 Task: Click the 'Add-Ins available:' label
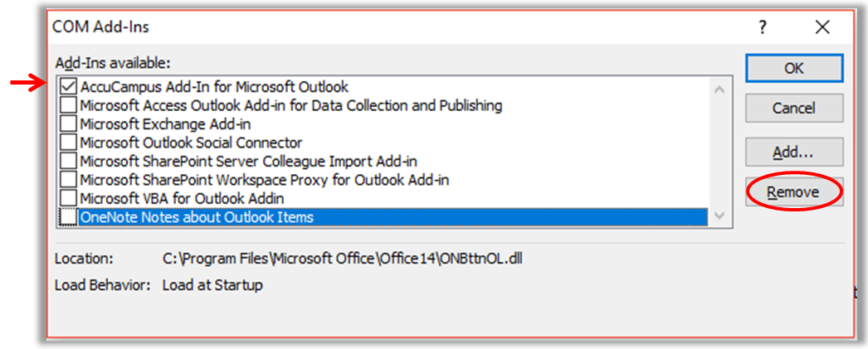coord(114,63)
